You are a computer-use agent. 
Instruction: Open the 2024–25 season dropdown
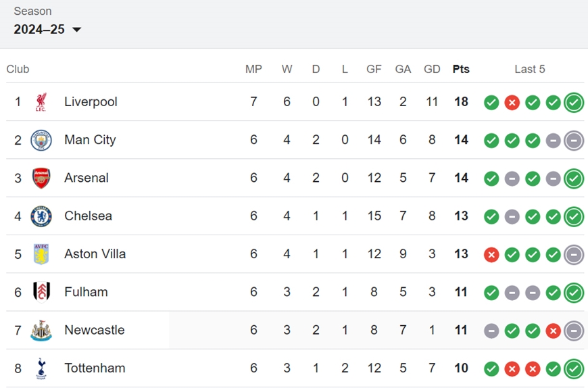tap(47, 29)
